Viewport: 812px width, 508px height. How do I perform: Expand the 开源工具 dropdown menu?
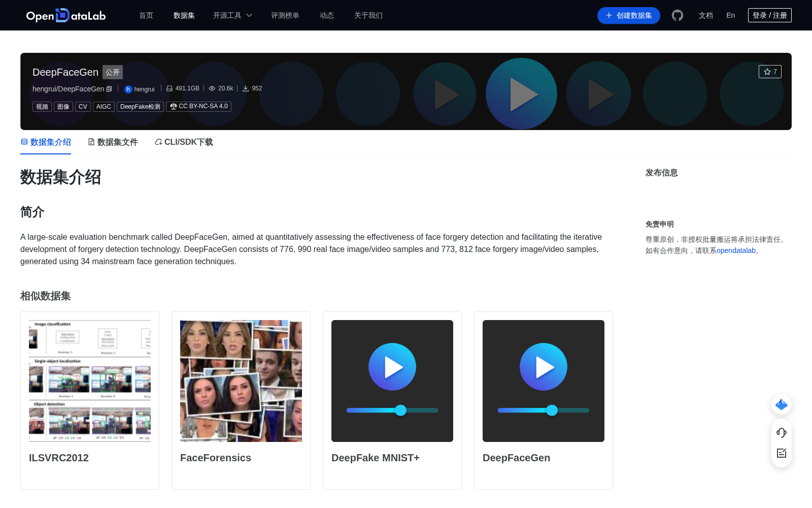click(x=233, y=15)
